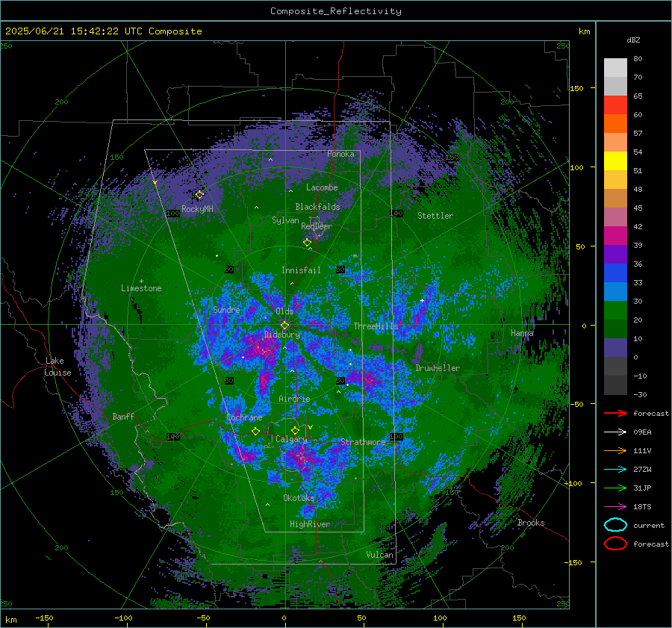Click the Drumheller city label
This screenshot has width=672, height=628.
438,368
